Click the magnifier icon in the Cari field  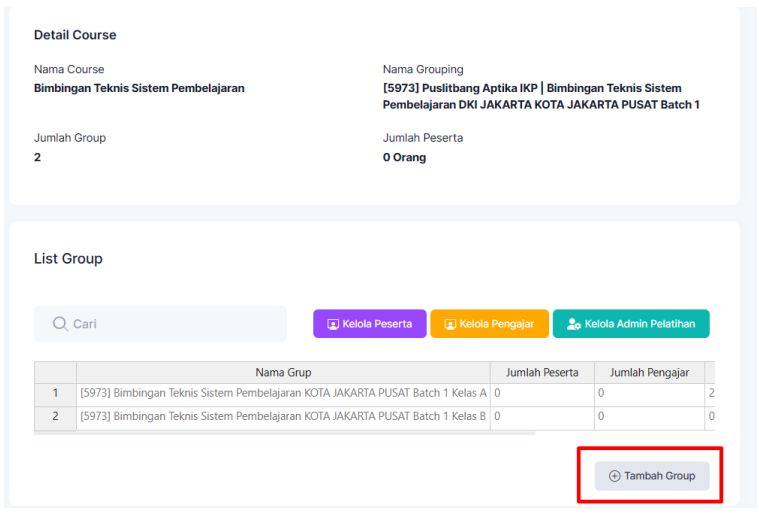tap(60, 324)
